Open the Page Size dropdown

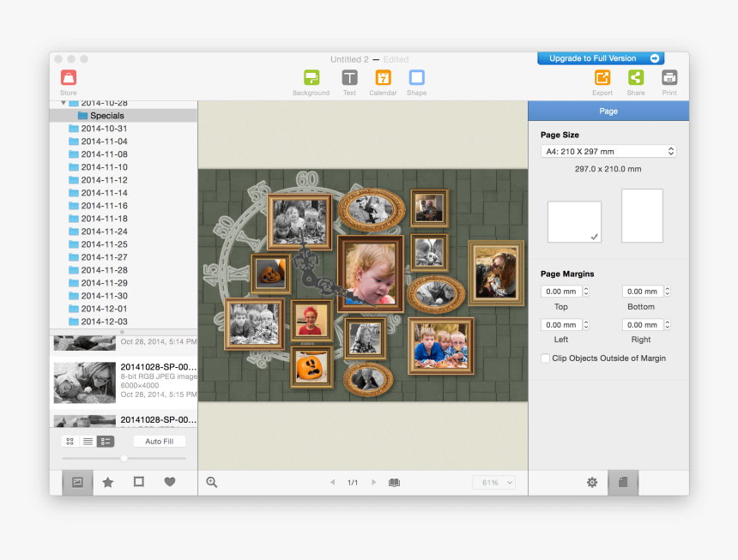[x=608, y=151]
